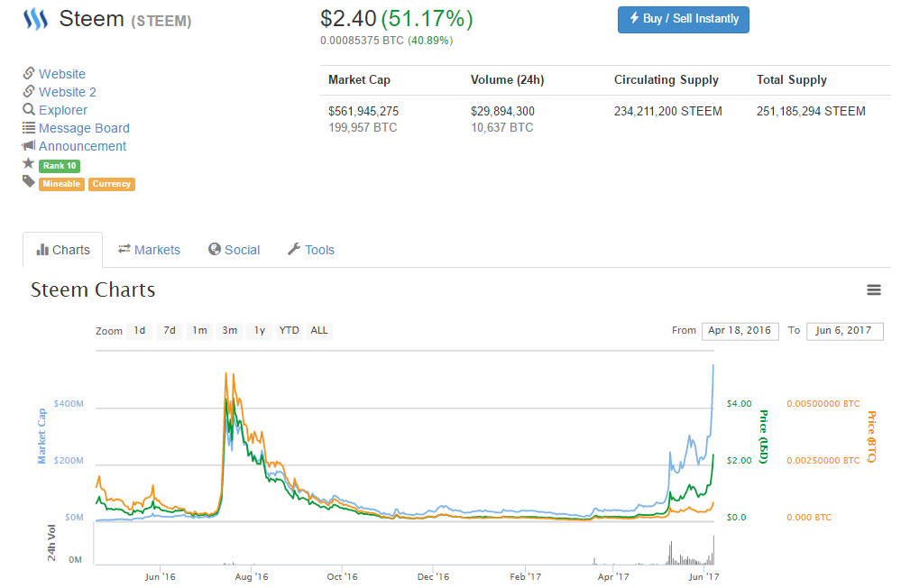Click the To date field Jun 6, 2017
This screenshot has height=588, width=901.
(x=845, y=331)
